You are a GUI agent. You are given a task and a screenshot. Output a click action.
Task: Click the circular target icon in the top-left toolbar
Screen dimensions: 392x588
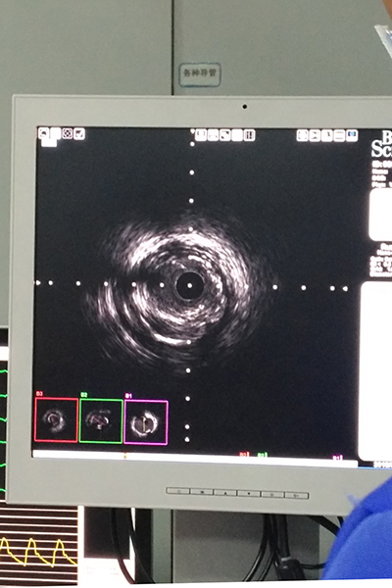(68, 133)
